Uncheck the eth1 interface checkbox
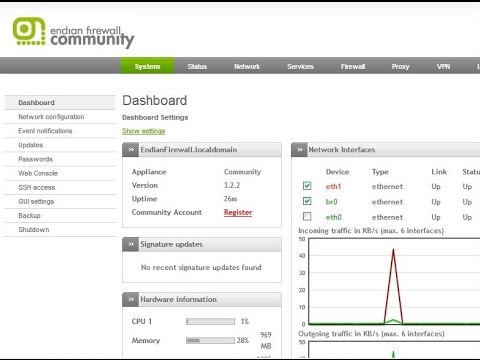 pos(307,186)
